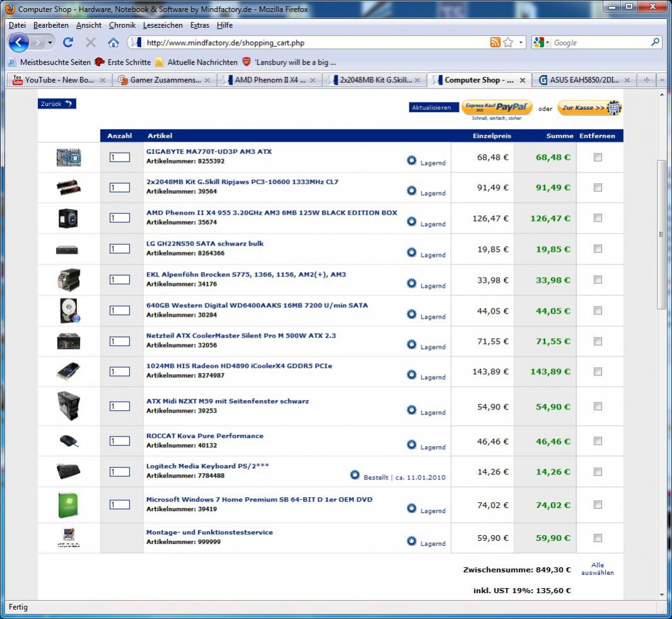672x619 pixels.
Task: Open the Windows 7 box thumbnail
Action: [x=68, y=505]
